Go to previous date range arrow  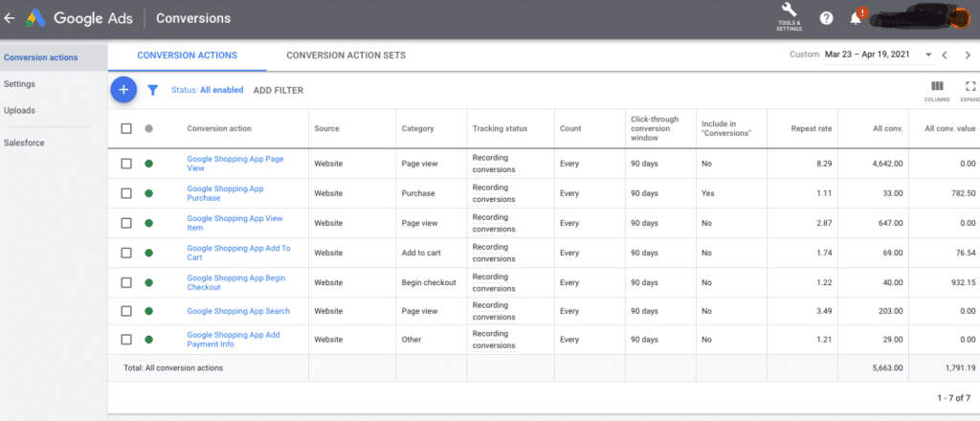tap(945, 55)
